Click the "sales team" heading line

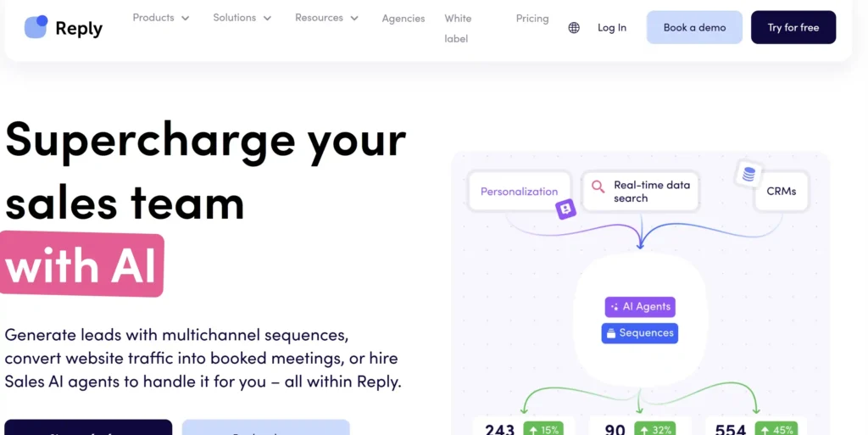tap(125, 202)
